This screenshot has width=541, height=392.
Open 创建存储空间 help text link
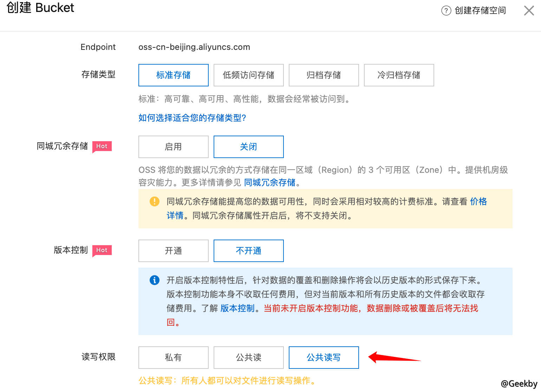pyautogui.click(x=480, y=11)
